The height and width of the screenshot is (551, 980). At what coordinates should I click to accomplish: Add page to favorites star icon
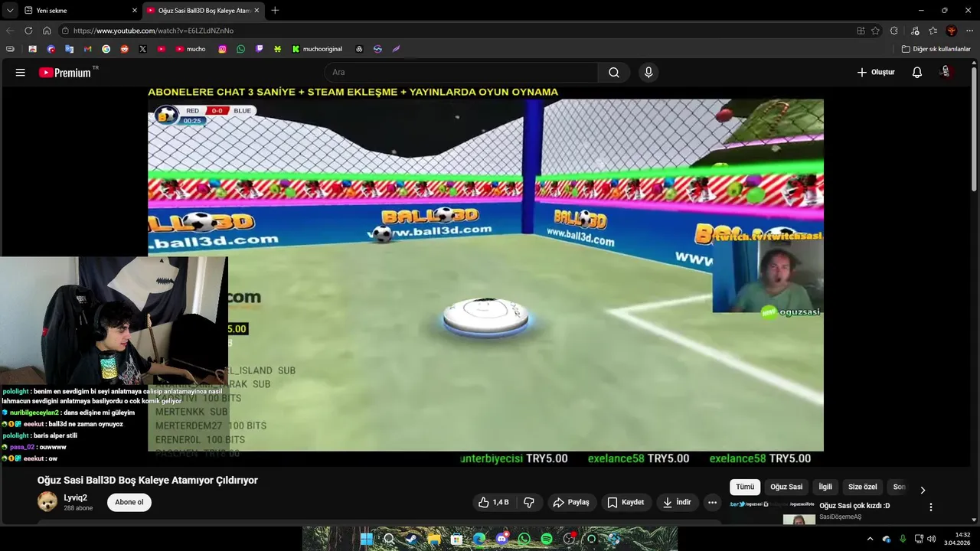tap(875, 31)
